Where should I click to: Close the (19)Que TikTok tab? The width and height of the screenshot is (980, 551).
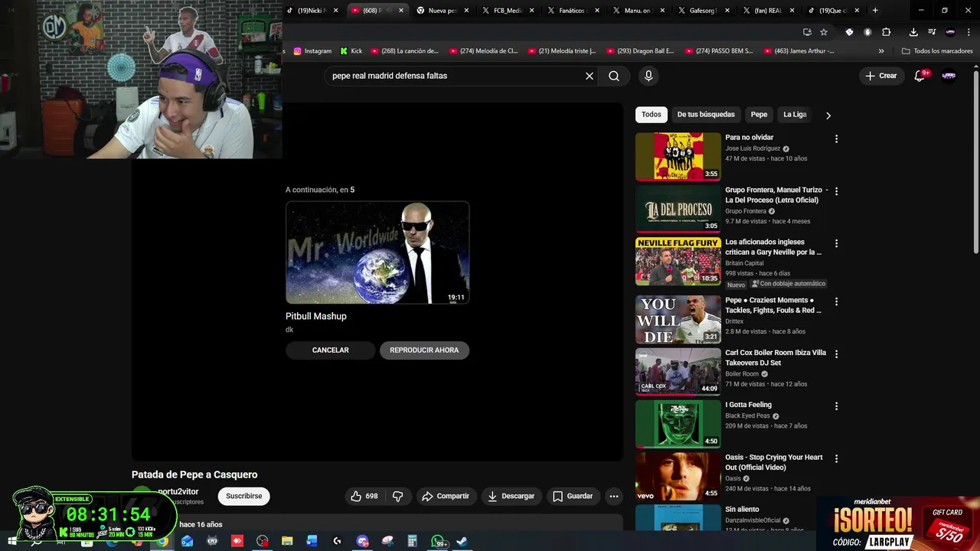click(x=857, y=11)
